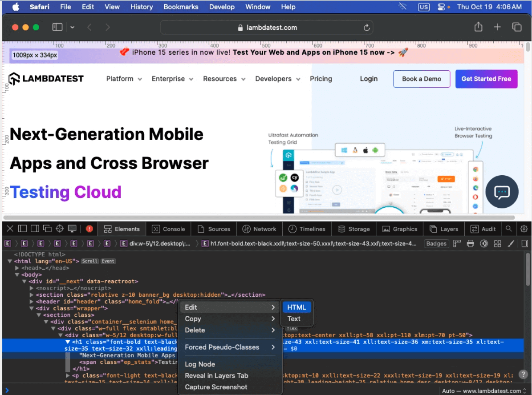Viewport: 532px width, 395px height.
Task: Toggle the inspector's right sidebar panel
Action: click(524, 243)
